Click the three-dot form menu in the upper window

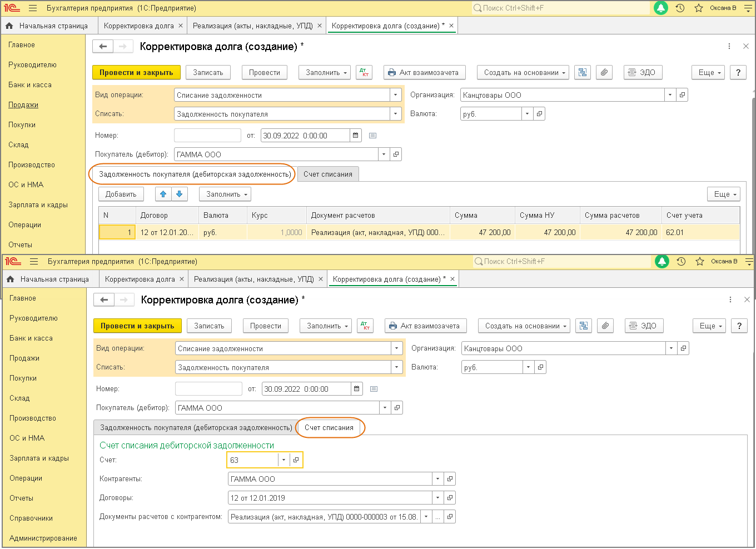click(729, 47)
